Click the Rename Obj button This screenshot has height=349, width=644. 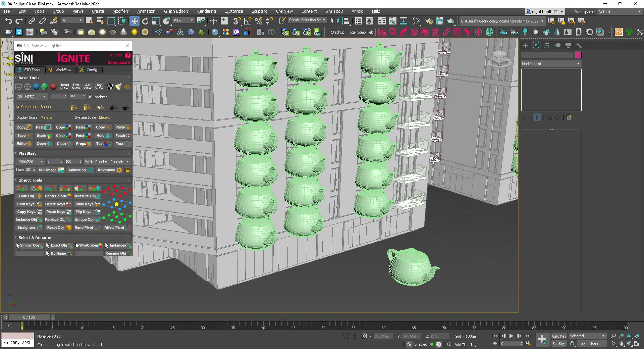(118, 253)
